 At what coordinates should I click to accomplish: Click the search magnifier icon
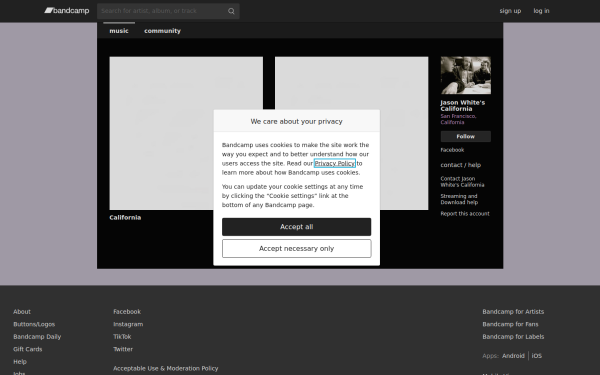click(x=231, y=11)
